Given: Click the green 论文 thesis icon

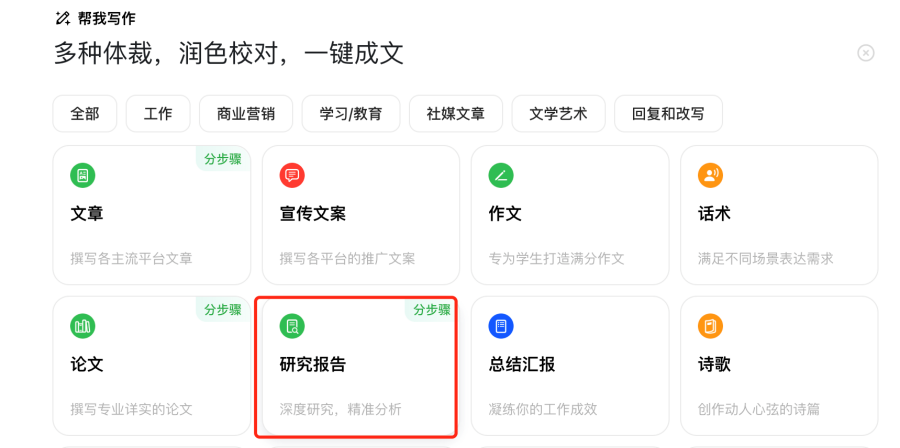Looking at the screenshot, I should pyautogui.click(x=83, y=326).
